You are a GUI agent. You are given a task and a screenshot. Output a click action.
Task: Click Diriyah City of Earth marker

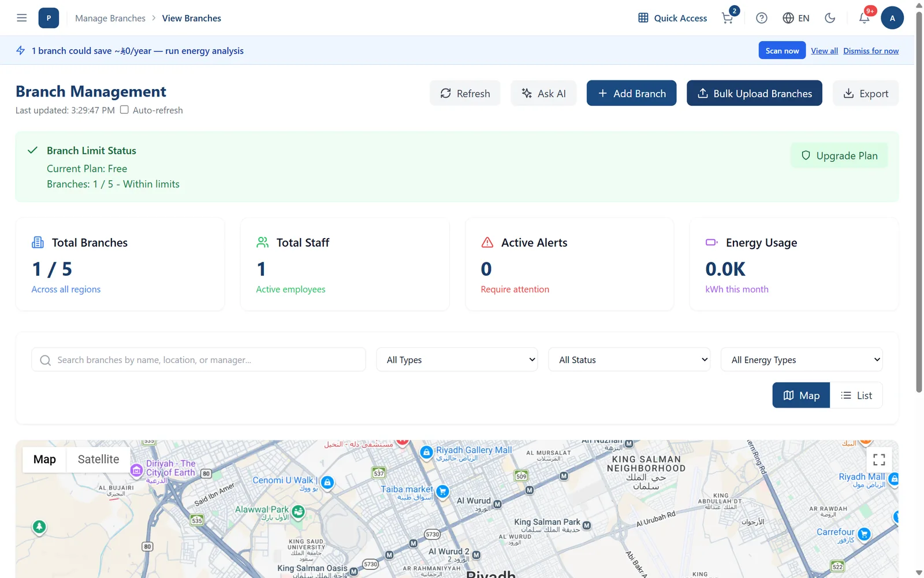pos(137,471)
